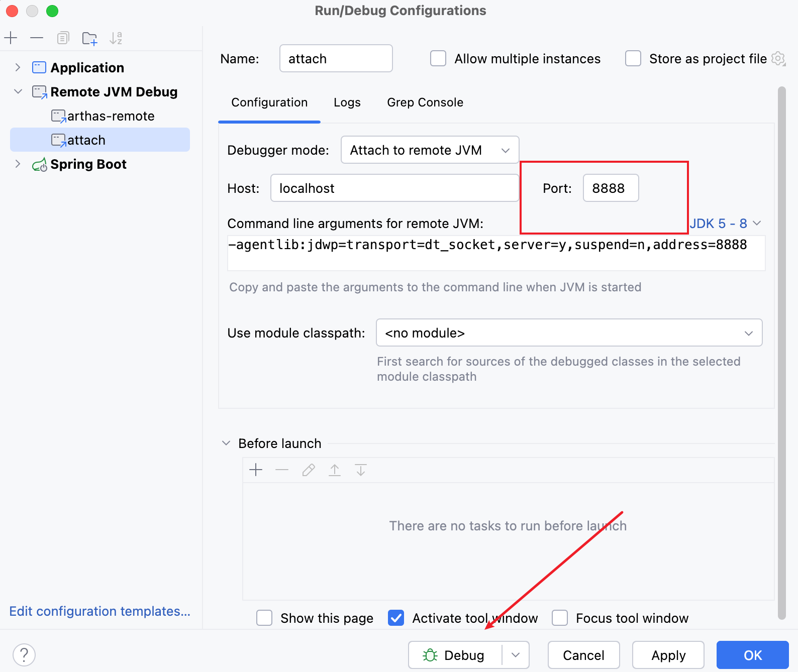Expand the Spring Boot tree node
This screenshot has width=798, height=672.
[x=18, y=164]
